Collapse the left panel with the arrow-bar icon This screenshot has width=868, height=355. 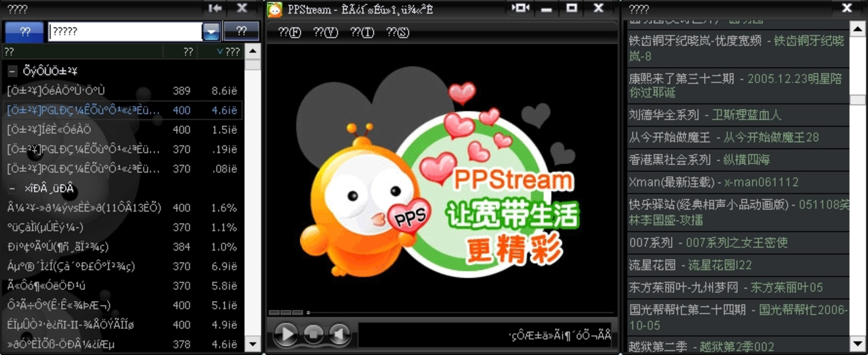(215, 8)
